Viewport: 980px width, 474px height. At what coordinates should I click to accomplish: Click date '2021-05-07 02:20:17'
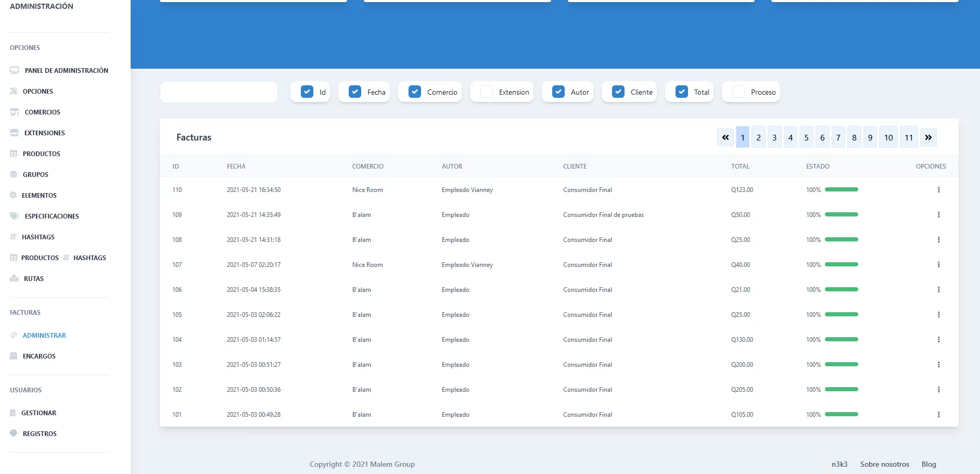[x=253, y=265]
